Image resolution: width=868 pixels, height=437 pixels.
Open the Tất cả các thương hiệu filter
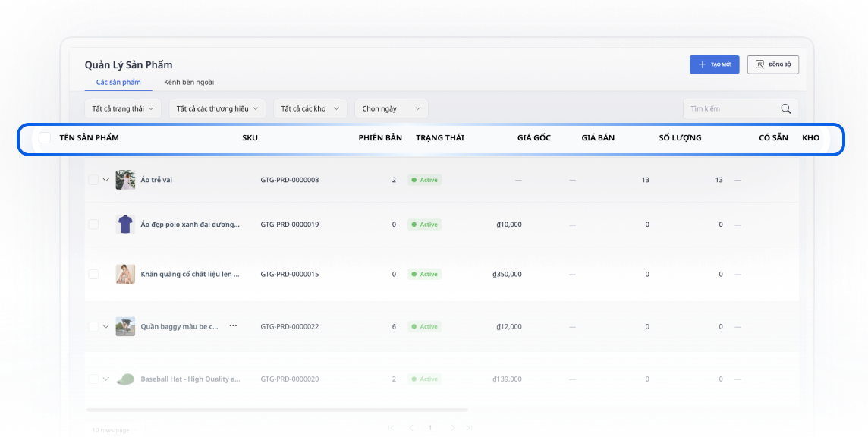click(217, 108)
